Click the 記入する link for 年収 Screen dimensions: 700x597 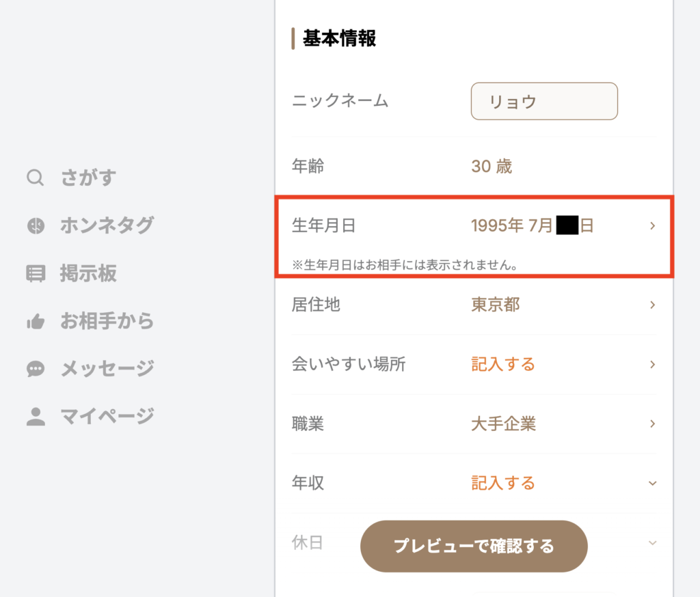(x=503, y=483)
